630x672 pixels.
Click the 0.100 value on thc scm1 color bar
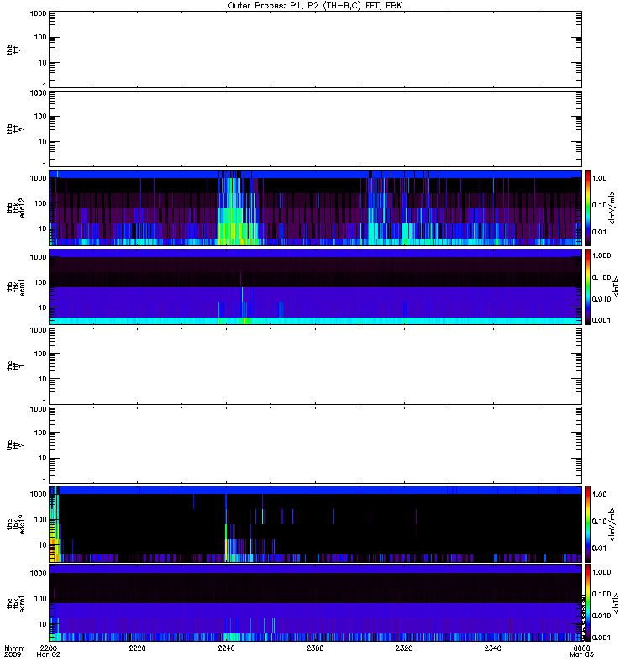601,594
